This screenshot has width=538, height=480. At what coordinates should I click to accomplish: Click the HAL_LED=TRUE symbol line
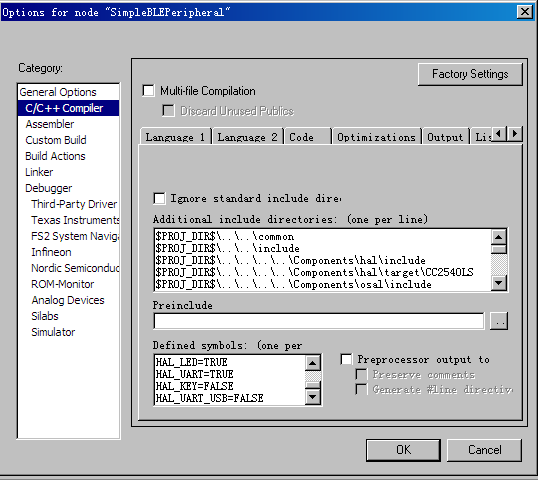[x=191, y=362]
